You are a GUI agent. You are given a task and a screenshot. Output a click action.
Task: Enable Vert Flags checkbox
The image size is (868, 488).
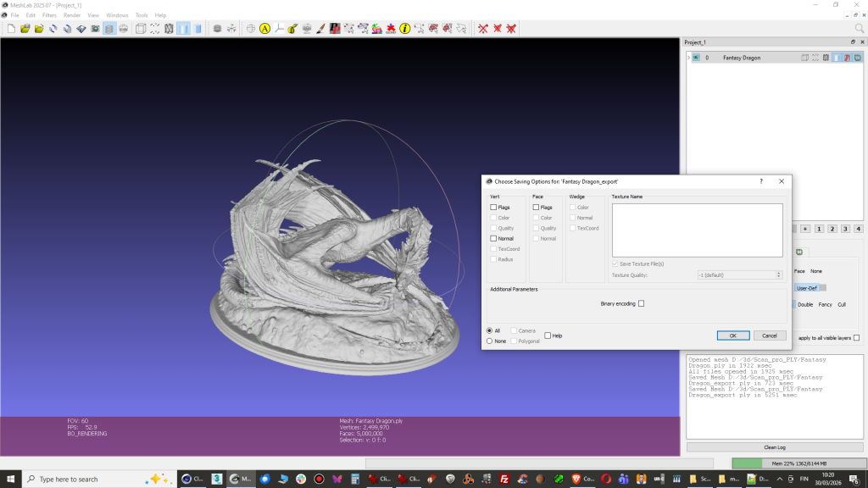493,207
